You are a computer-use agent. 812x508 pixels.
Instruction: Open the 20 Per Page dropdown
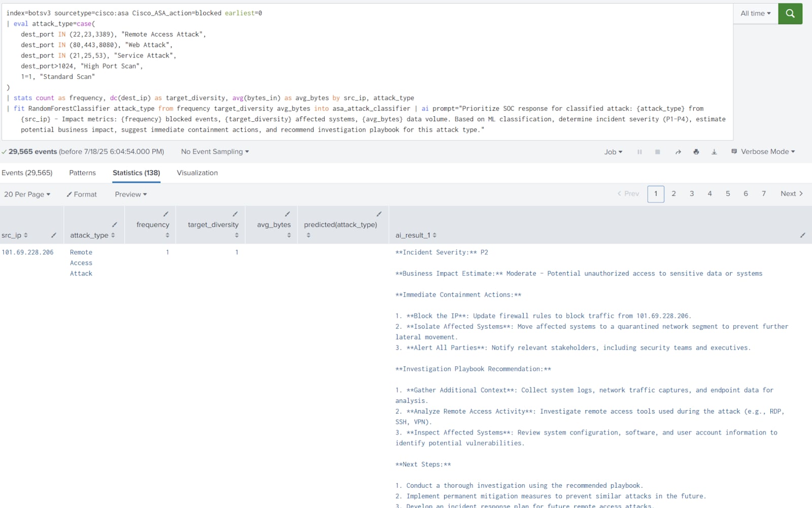[x=27, y=194]
